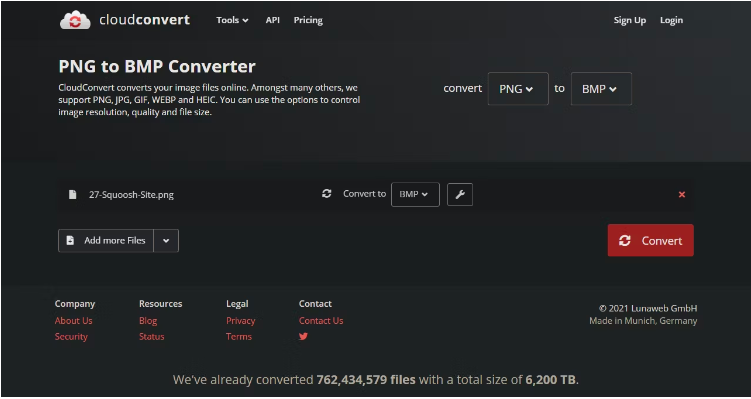Click the refresh arrows icon beside Convert to
The height and width of the screenshot is (399, 751).
tap(327, 194)
